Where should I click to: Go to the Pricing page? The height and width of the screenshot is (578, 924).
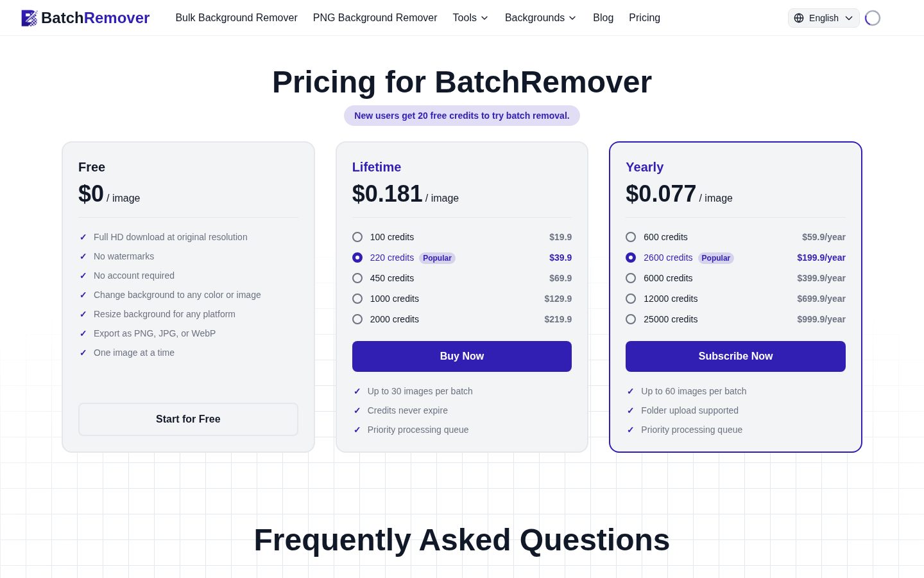point(644,18)
